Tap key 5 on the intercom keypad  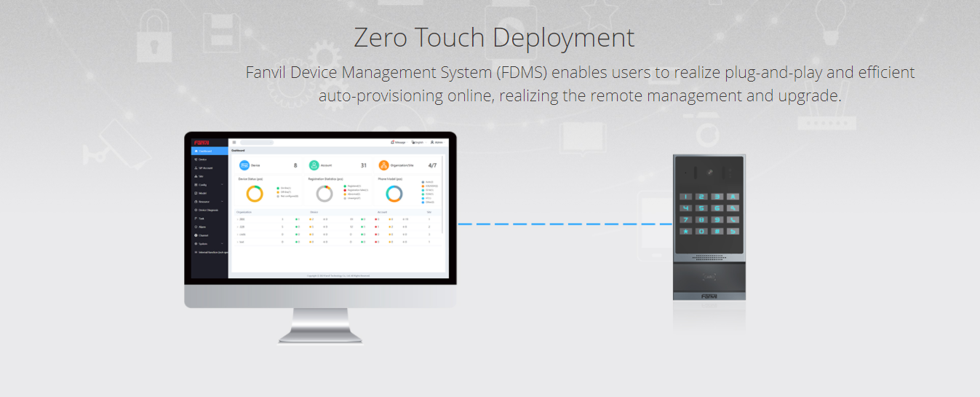tap(701, 208)
